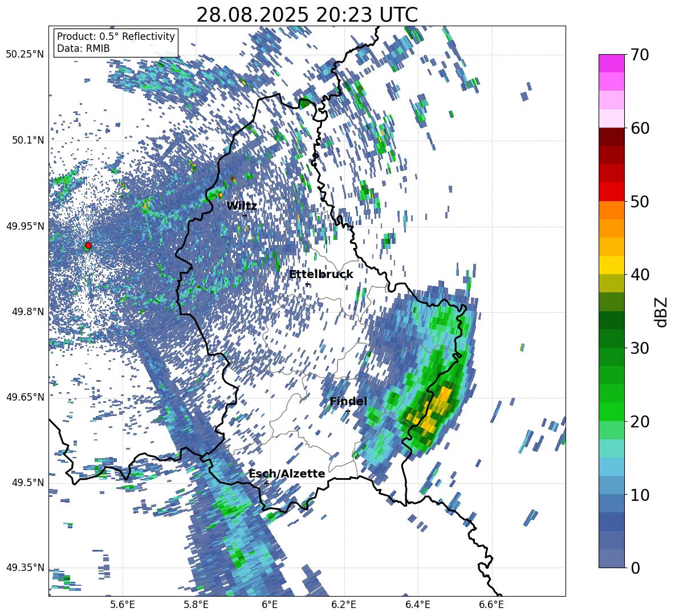Screen dimensions: 675x616
Task: Click the yellow colorbar segment at 40
Action: coord(611,265)
